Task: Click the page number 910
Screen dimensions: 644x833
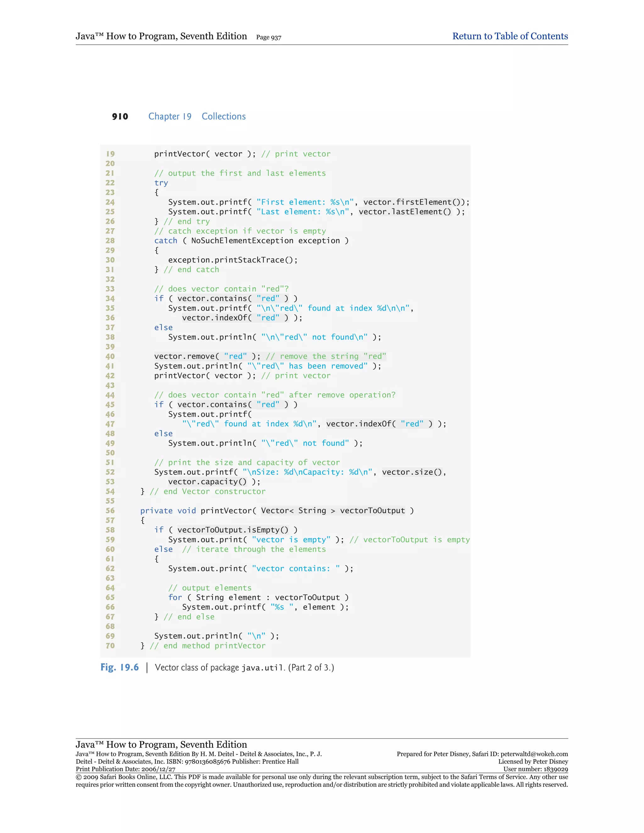Action: coord(120,116)
